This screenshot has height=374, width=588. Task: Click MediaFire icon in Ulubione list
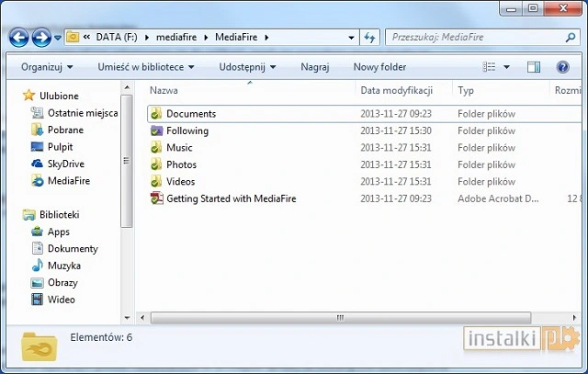[x=37, y=181]
